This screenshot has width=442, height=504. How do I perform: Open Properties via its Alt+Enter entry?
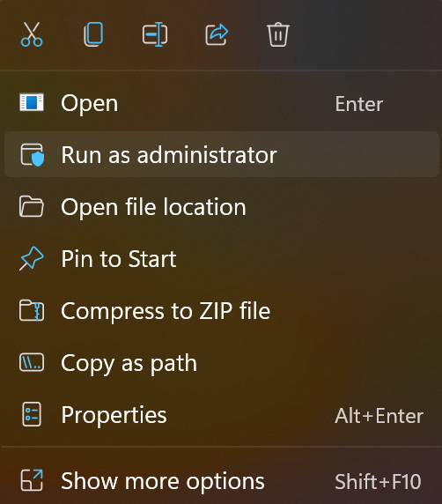pyautogui.click(x=222, y=415)
